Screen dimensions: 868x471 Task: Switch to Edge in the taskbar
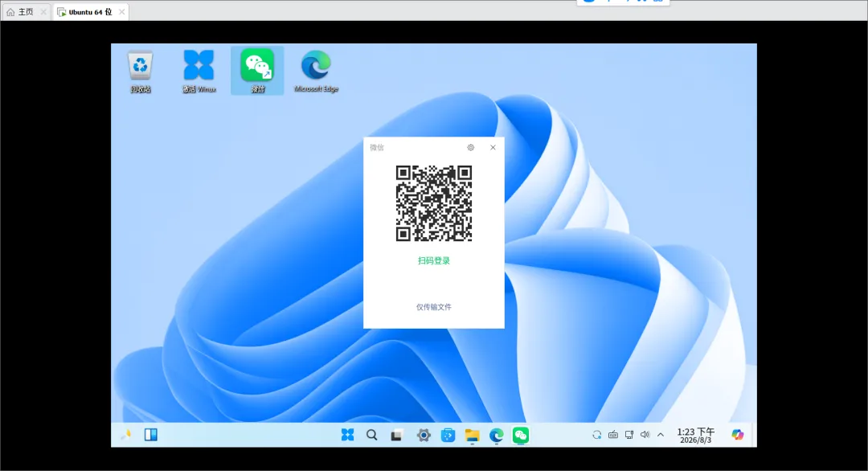[x=497, y=435]
